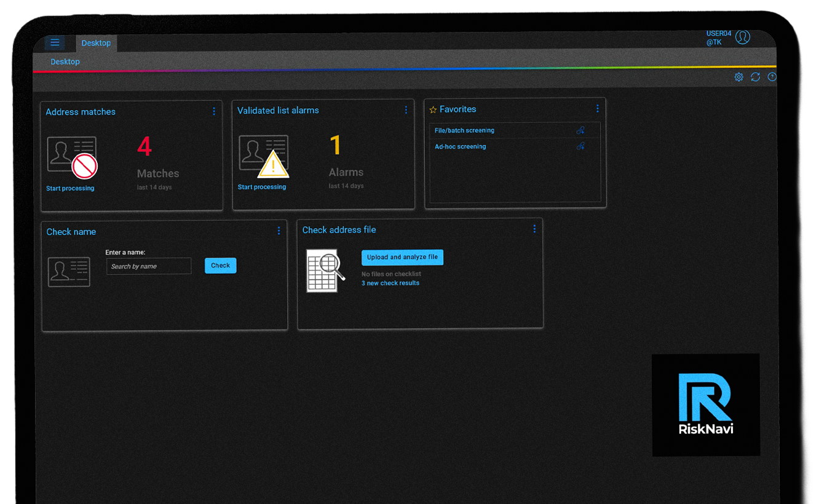Click the Validated list alarms title
Viewport: 819px width, 504px height.
278,111
